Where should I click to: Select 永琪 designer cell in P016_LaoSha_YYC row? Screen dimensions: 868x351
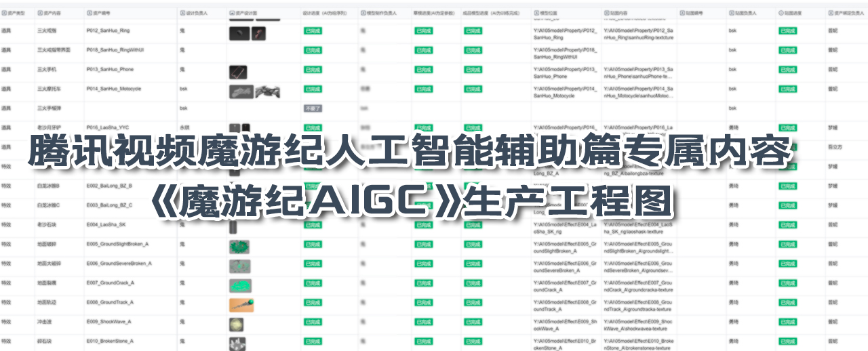(x=183, y=127)
